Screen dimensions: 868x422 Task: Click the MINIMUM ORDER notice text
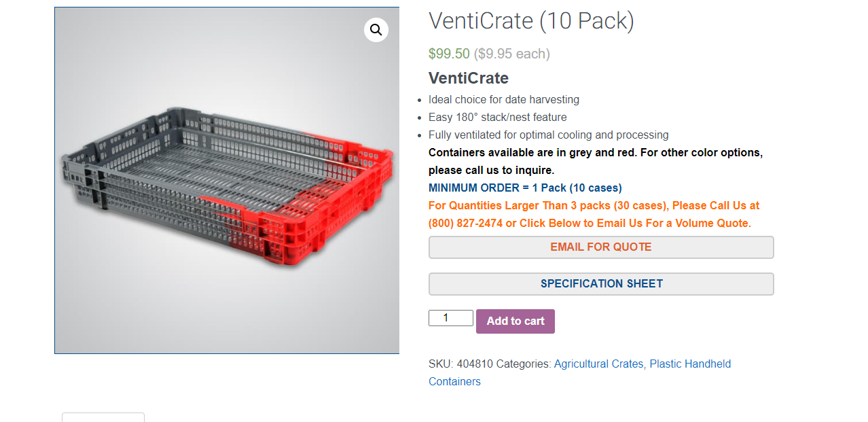tap(525, 188)
